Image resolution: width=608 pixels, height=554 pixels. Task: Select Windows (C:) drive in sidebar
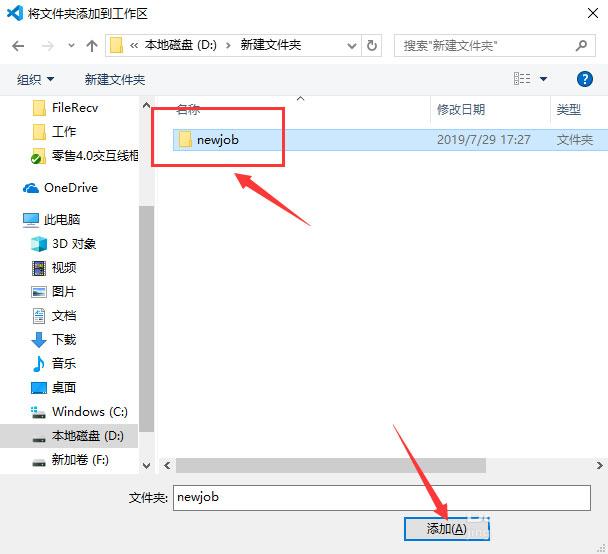click(89, 411)
